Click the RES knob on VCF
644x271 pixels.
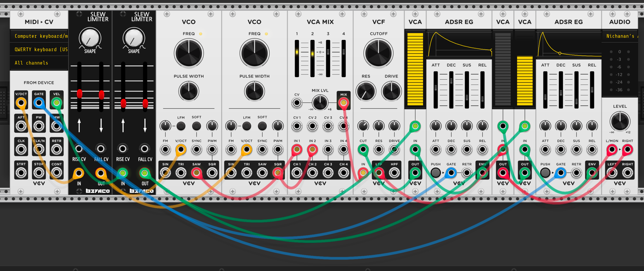tap(366, 91)
